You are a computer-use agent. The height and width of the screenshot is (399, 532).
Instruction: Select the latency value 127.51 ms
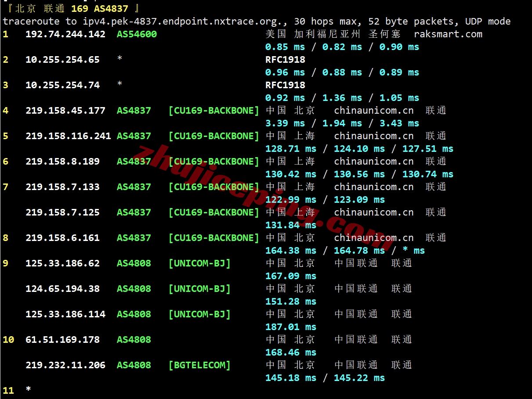point(428,149)
